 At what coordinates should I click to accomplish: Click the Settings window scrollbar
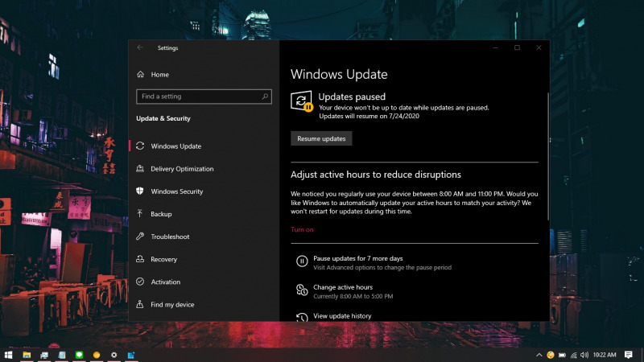point(548,156)
